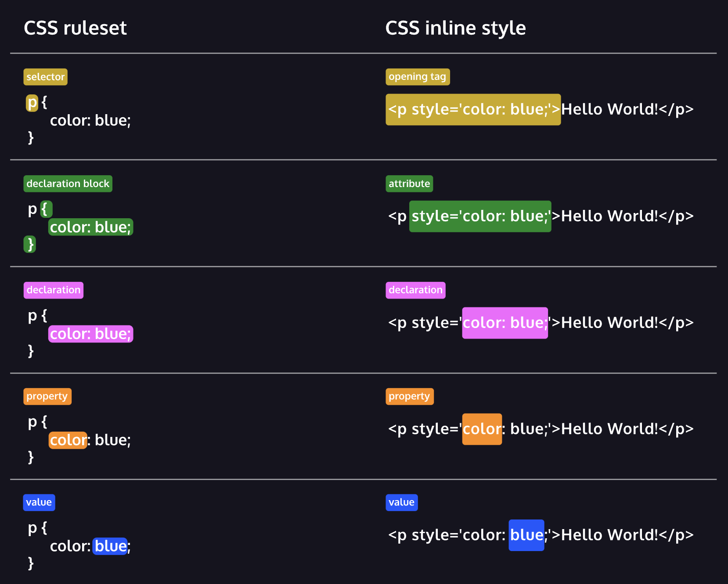Screen dimensions: 728x584
Task: Click the pink highlighted 'color: blue;' in inline style
Action: point(505,323)
